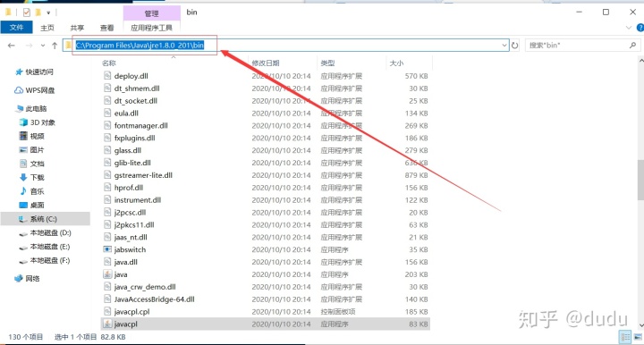The height and width of the screenshot is (345, 644).
Task: Select the java_crw_demo.dll file
Action: point(145,287)
